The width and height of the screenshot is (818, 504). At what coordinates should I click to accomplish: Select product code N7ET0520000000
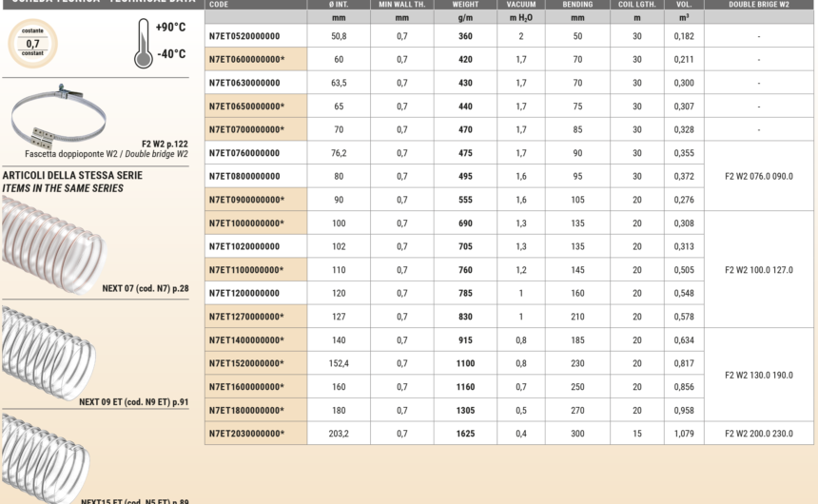tap(244, 36)
